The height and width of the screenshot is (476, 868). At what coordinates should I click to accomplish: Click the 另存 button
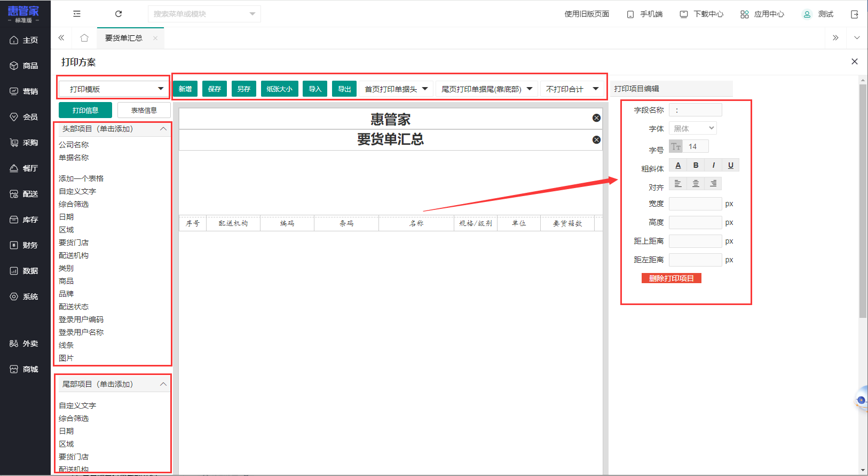pos(244,89)
